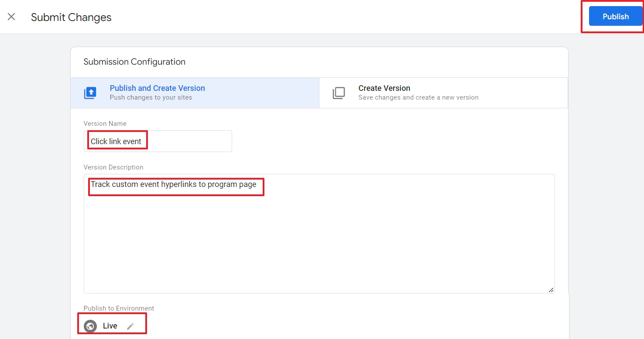Click the blue Publish button
This screenshot has width=644, height=339.
(x=616, y=16)
